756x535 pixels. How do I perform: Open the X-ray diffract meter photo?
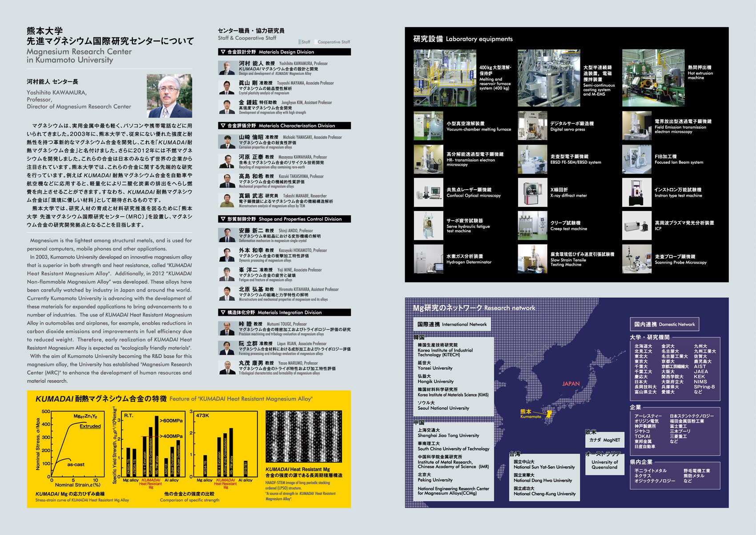(532, 192)
